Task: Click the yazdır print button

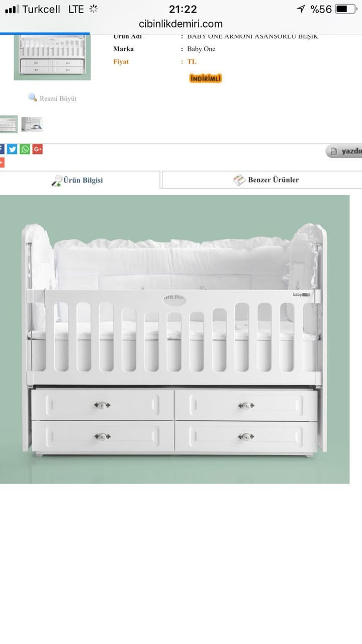Action: tap(344, 151)
